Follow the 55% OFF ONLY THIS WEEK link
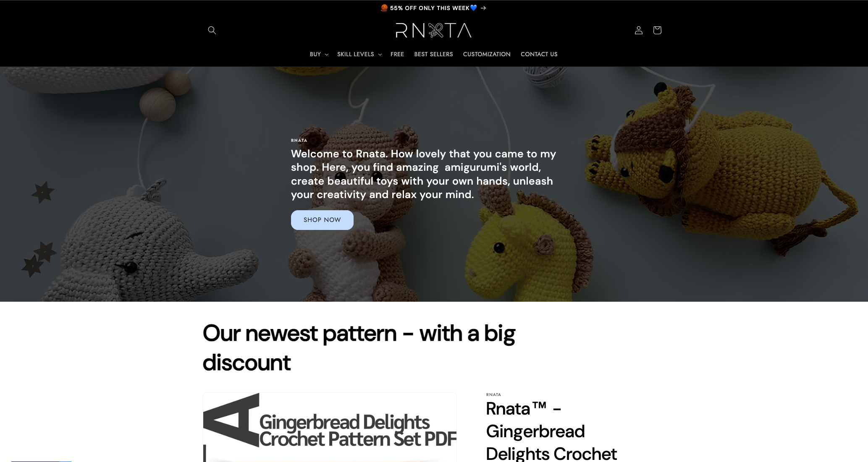Image resolution: width=868 pixels, height=462 pixels. (x=430, y=8)
